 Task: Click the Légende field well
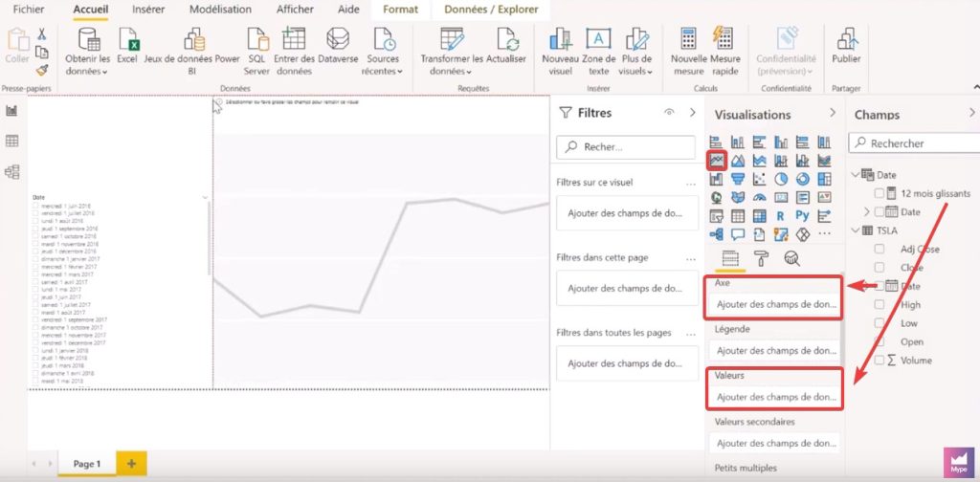point(775,351)
